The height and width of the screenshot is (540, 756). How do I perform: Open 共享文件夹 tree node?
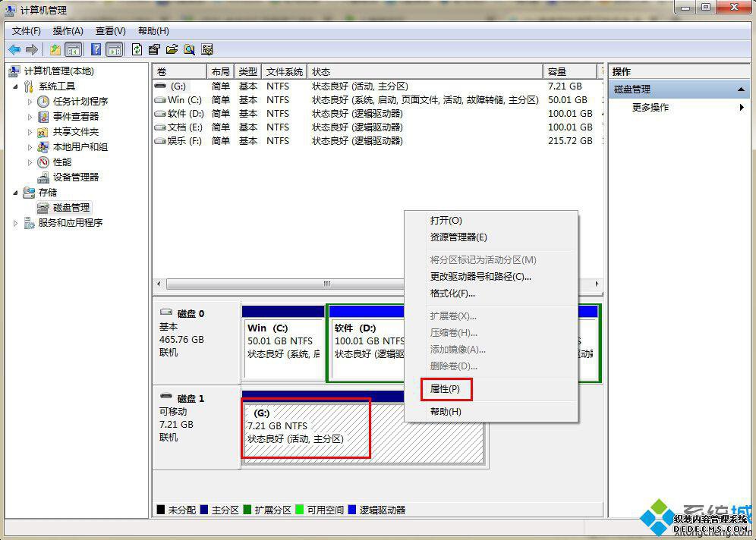(76, 131)
